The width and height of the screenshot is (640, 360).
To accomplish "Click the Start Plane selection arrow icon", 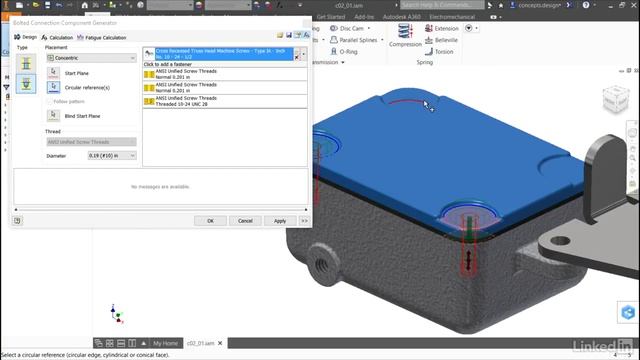I will (53, 73).
